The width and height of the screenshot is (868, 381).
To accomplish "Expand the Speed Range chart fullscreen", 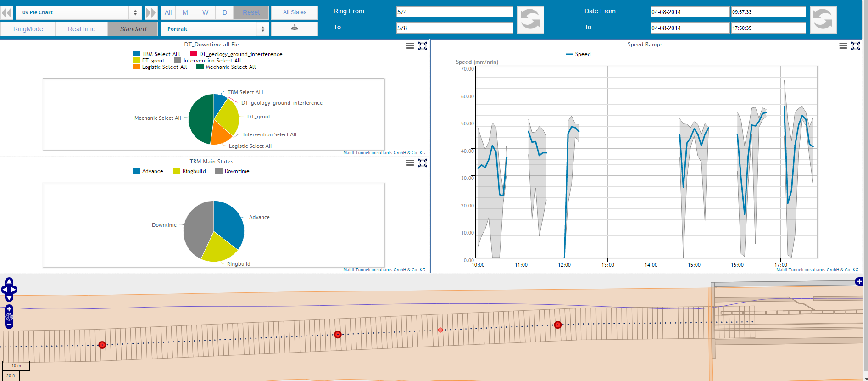I will (x=856, y=46).
